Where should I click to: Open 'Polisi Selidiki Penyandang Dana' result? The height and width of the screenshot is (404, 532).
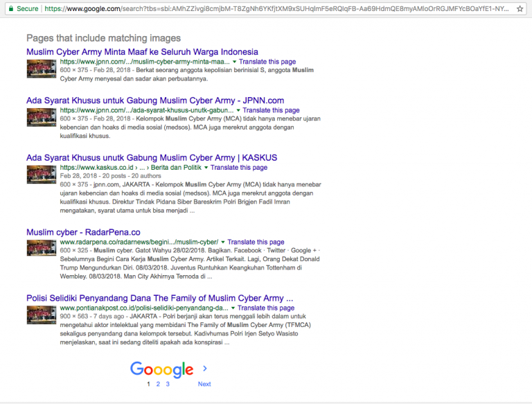pyautogui.click(x=159, y=298)
